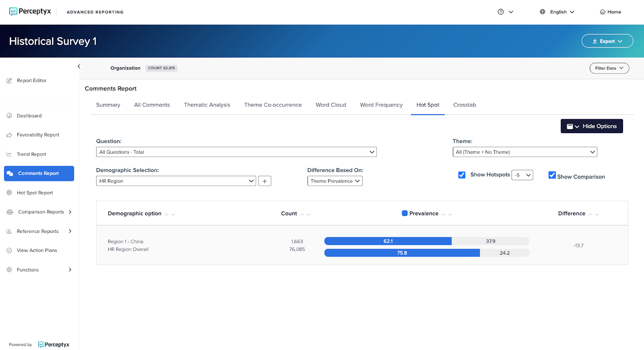Viewport: 644px width, 350px height.
Task: Switch to the Word Cloud tab
Action: [331, 105]
